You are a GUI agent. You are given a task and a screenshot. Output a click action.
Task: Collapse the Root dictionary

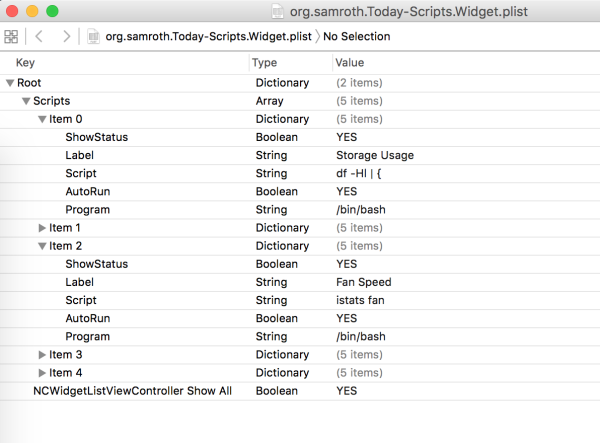click(x=10, y=83)
